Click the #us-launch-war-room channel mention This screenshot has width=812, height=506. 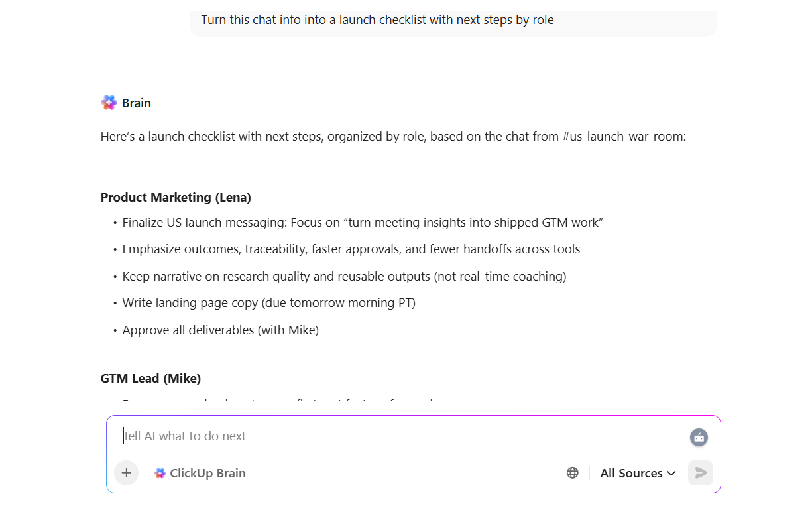point(623,137)
